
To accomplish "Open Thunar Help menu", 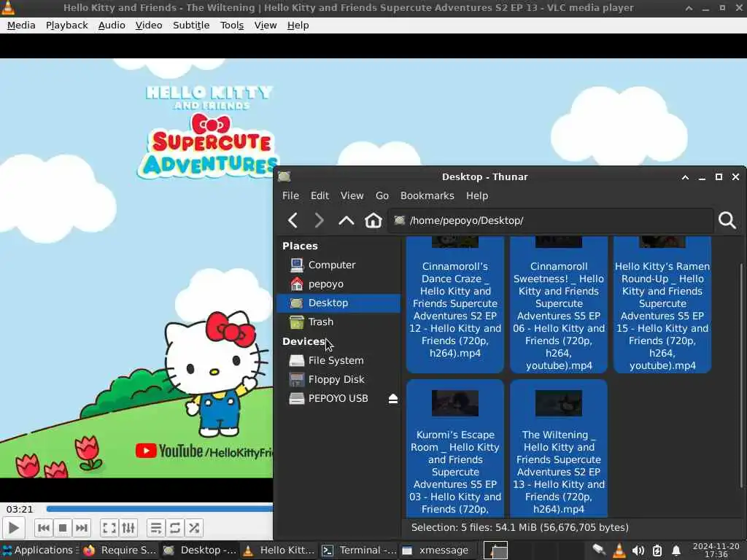I will [477, 195].
